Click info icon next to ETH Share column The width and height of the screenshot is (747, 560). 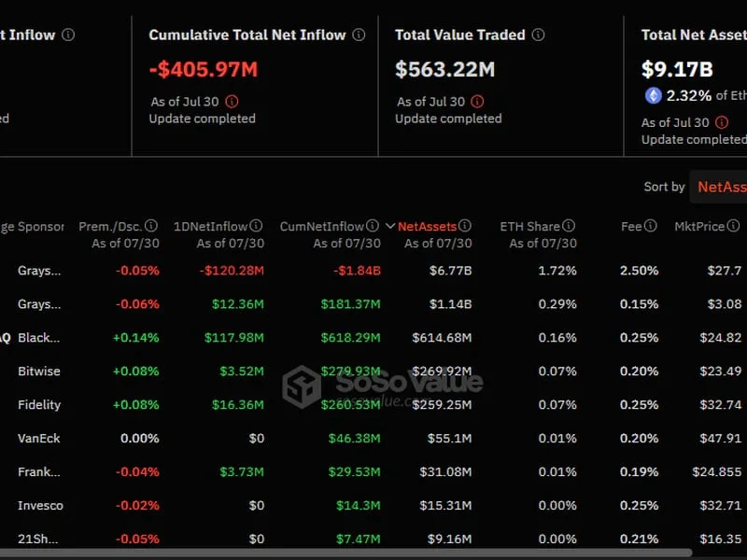pyautogui.click(x=569, y=226)
